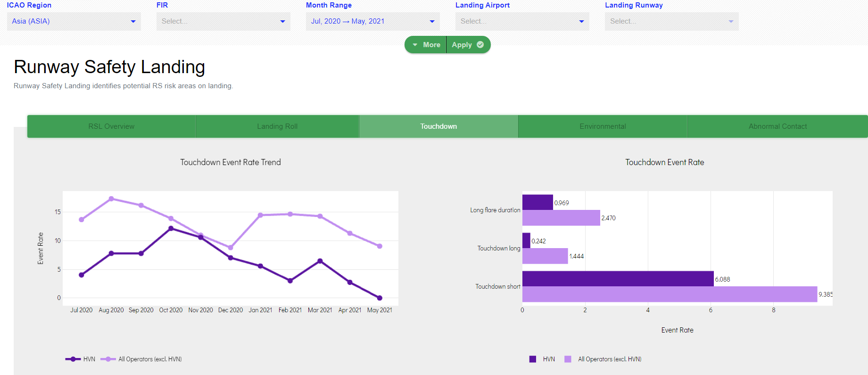
Task: Click the Long flare duration axis label
Action: (495, 210)
